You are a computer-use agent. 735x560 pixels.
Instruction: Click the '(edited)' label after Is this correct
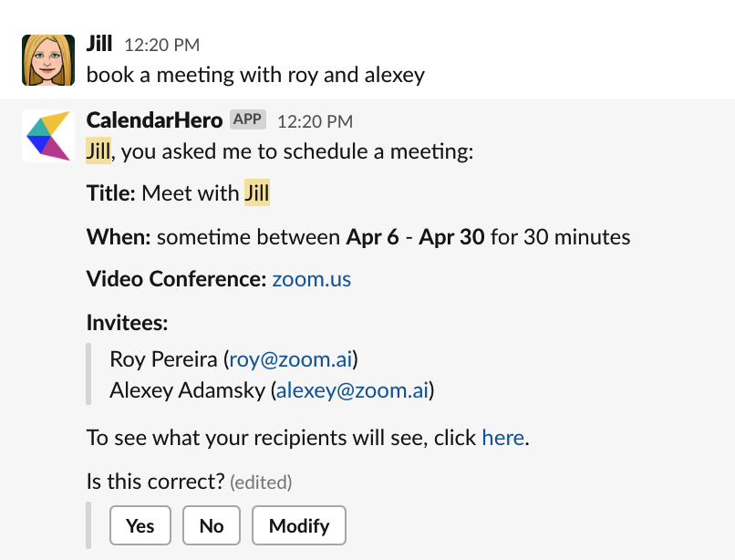pyautogui.click(x=261, y=482)
